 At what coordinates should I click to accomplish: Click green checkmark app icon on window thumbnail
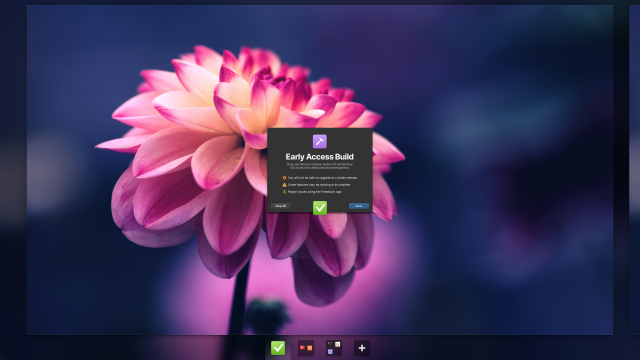320,208
